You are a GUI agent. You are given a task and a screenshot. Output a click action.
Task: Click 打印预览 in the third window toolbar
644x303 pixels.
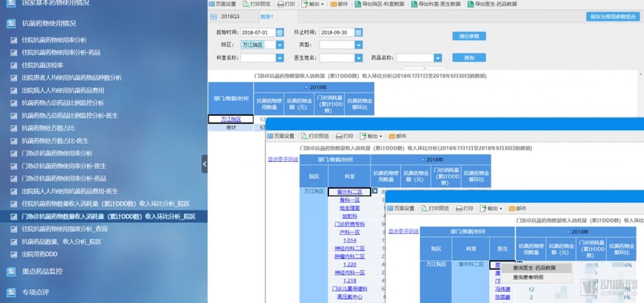pos(436,209)
